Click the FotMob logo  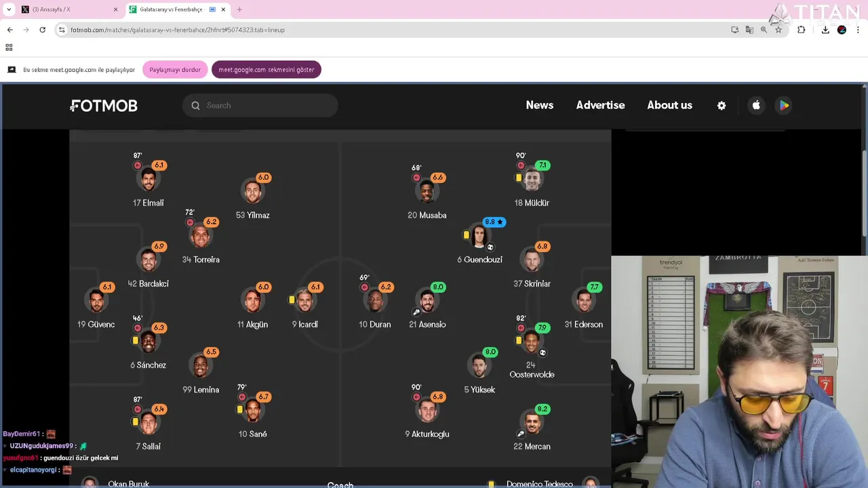click(104, 106)
